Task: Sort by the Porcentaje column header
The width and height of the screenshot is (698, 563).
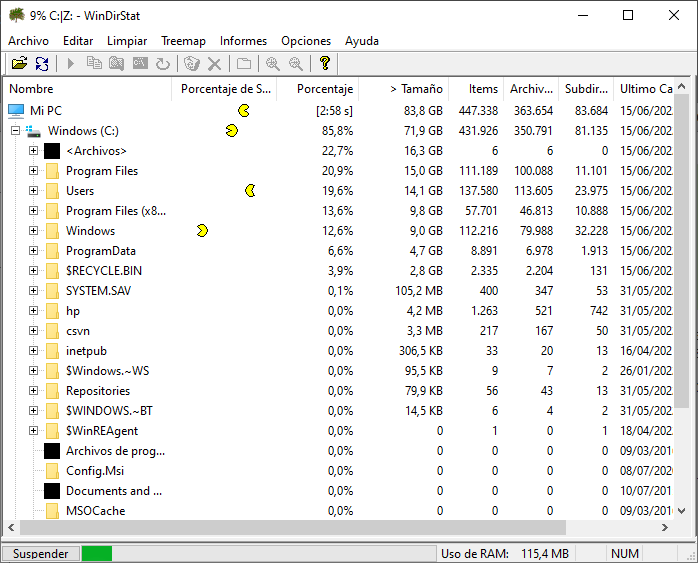Action: click(317, 89)
